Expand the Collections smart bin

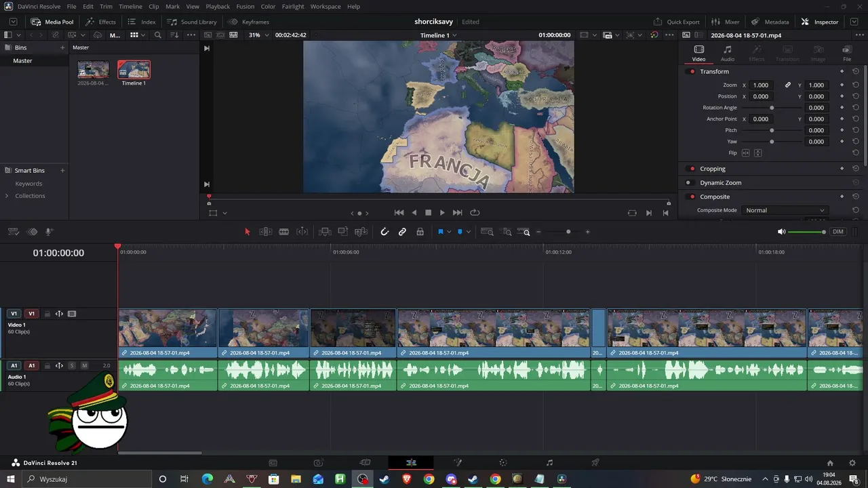click(x=7, y=196)
